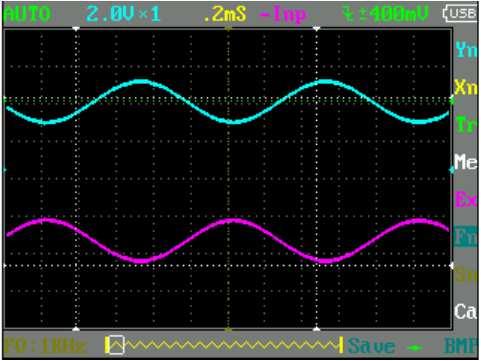
Task: Select the trigger edge icon before ±400mV
Action: [349, 15]
